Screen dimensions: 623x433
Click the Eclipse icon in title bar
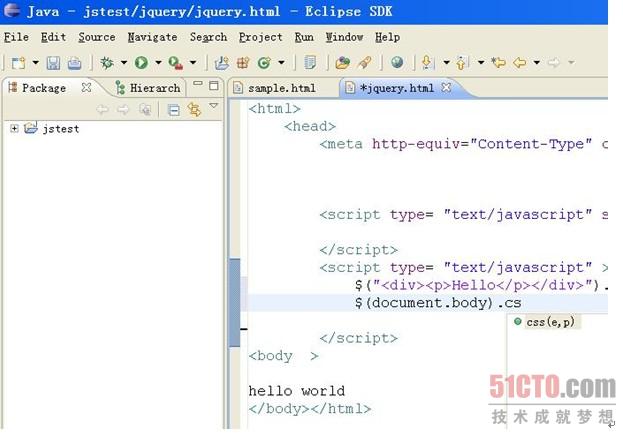coord(12,11)
